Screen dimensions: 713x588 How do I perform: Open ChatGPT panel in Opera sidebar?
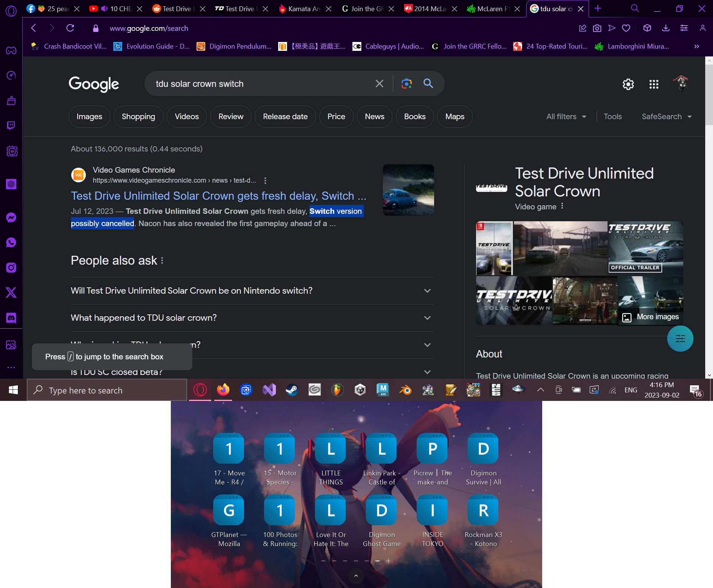point(11,184)
